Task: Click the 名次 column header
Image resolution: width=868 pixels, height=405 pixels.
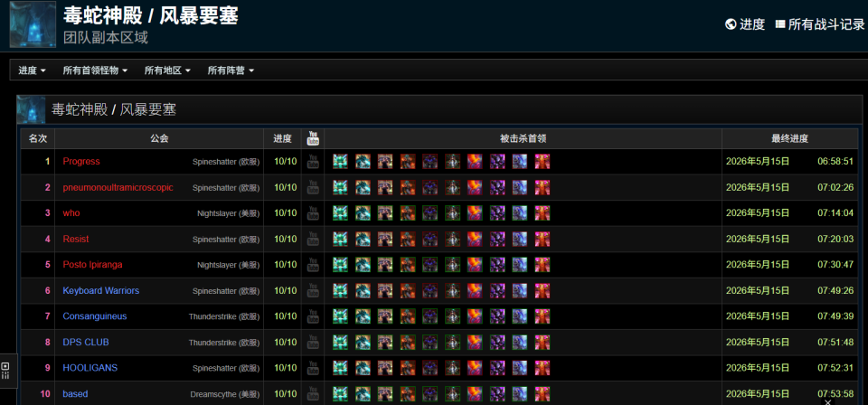Action: [38, 139]
